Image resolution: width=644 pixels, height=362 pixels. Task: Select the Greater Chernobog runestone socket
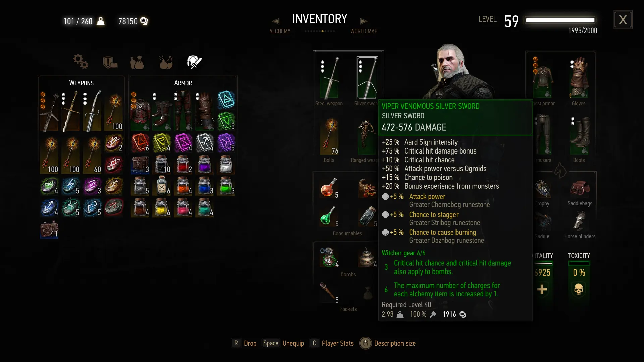point(385,197)
